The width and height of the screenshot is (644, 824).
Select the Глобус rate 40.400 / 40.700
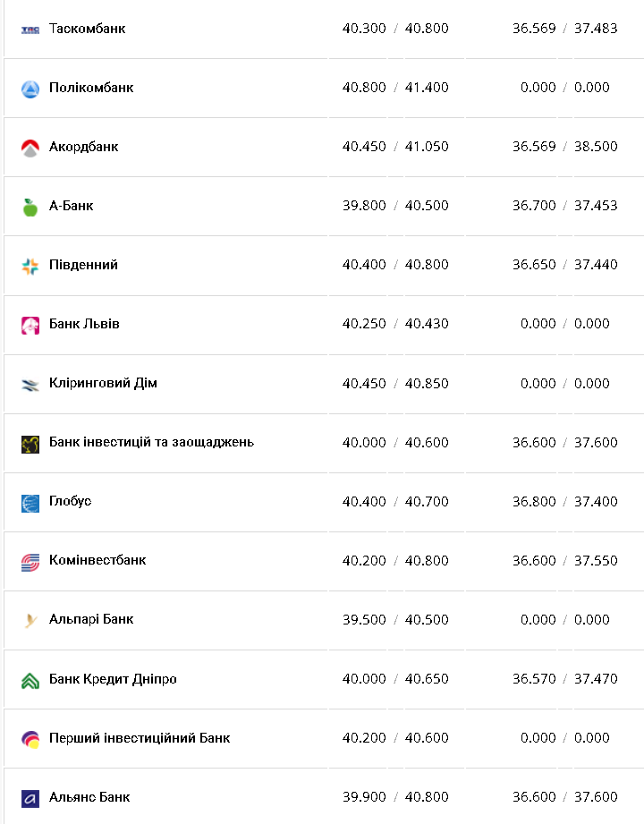395,501
